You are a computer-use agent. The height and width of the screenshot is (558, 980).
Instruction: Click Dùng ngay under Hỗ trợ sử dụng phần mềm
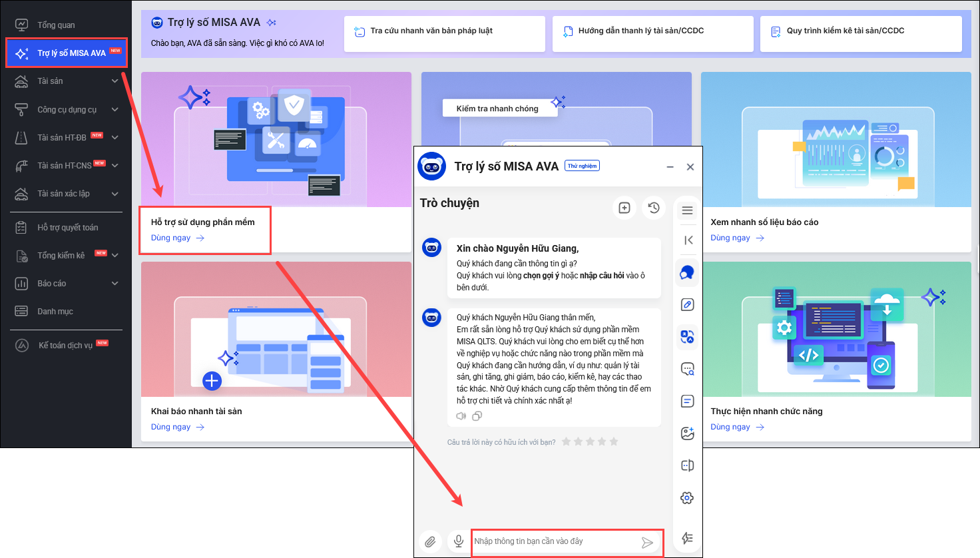pos(178,238)
